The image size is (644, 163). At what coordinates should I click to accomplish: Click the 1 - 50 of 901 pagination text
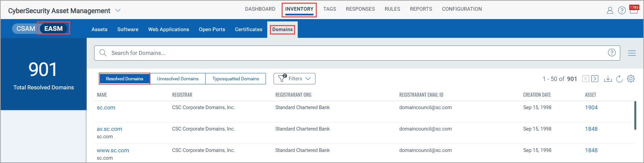point(560,79)
